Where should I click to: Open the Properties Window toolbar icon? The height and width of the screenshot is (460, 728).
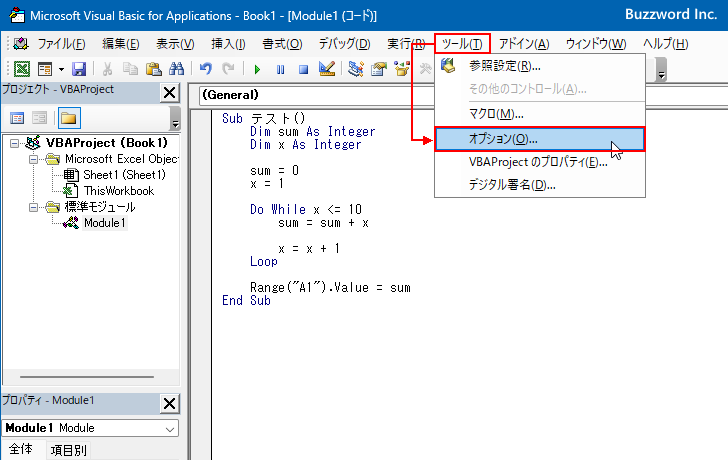(379, 69)
